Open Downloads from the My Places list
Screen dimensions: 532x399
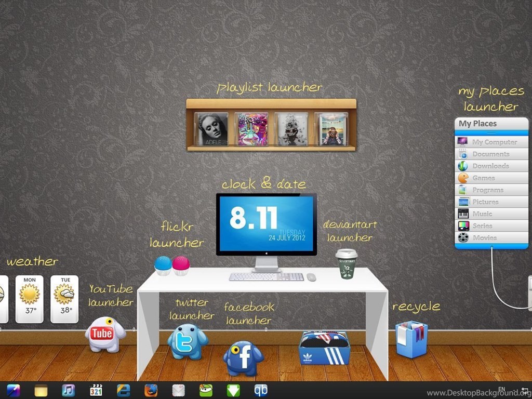point(491,166)
